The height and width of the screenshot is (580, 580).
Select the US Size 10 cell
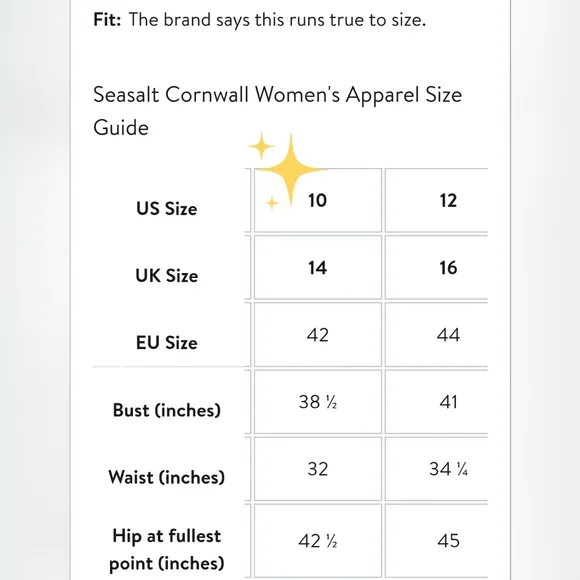point(318,200)
